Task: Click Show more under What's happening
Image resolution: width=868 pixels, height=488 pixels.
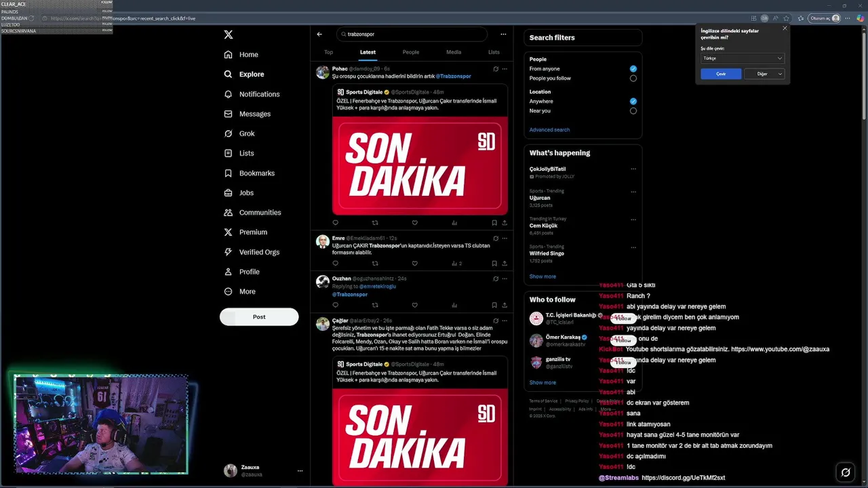Action: (x=542, y=277)
